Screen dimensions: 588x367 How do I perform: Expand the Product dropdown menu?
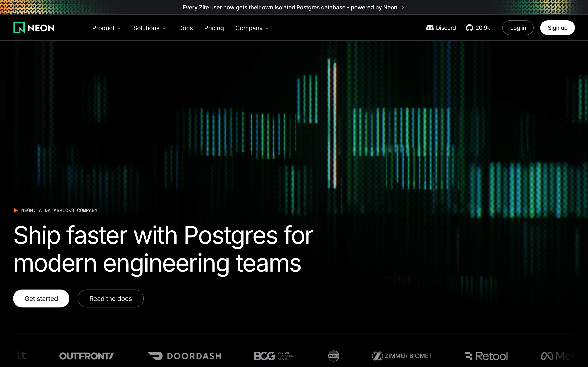[x=106, y=28]
